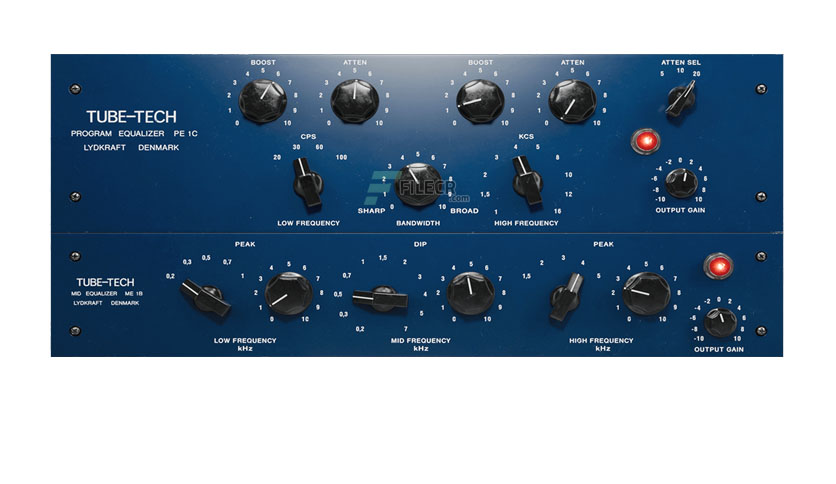
Task: Click the 20 value on CPS selector
Action: 277,157
